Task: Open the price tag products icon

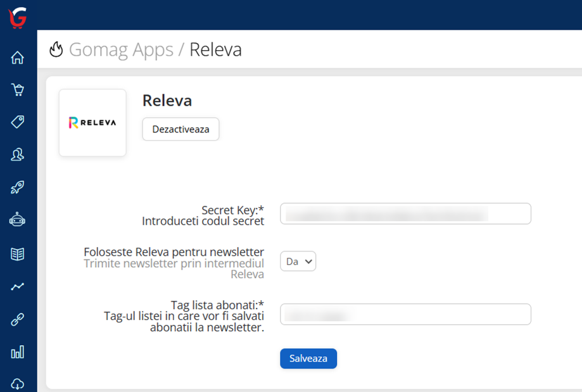Action: coord(18,122)
